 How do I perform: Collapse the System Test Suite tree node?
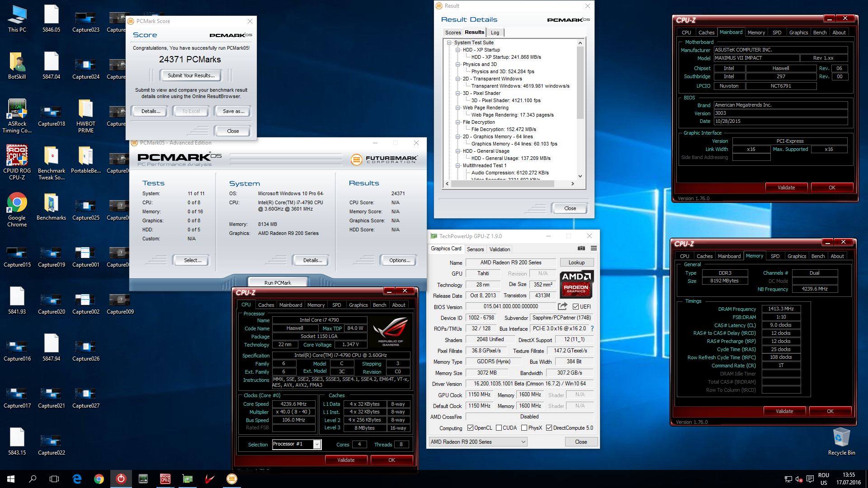click(x=449, y=43)
